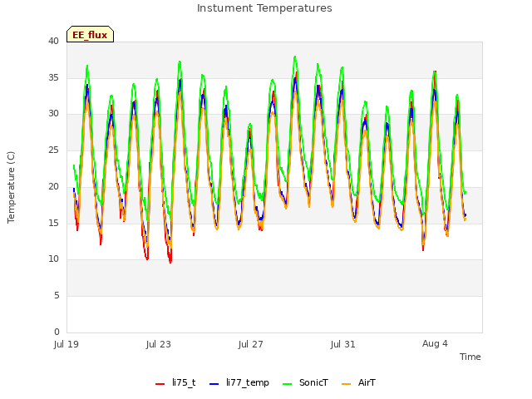Click the red li75_t legend swatch
Image resolution: width=532 pixels, height=399 pixels.
[160, 384]
